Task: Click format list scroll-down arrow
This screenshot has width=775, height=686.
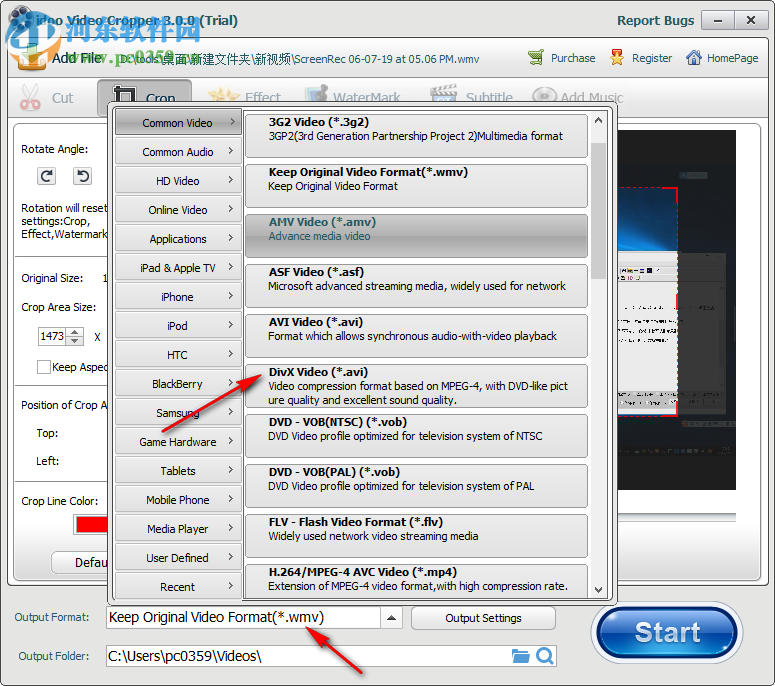Action: pos(598,590)
